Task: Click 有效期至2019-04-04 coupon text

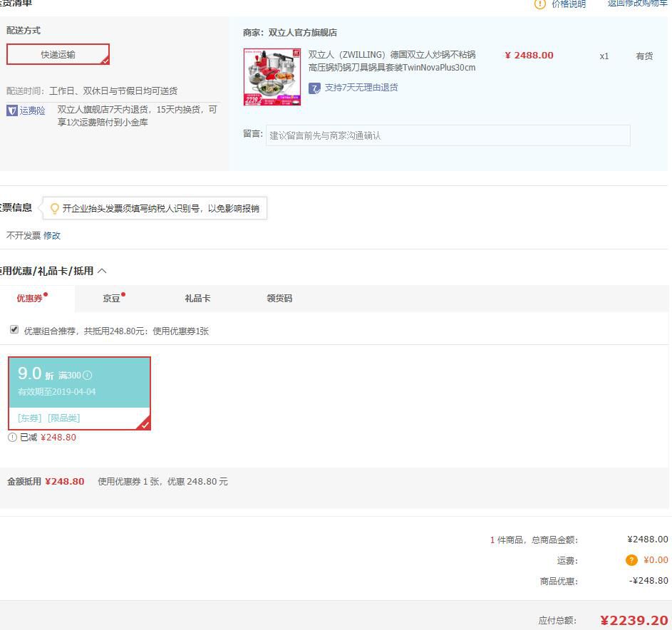Action: (56, 392)
